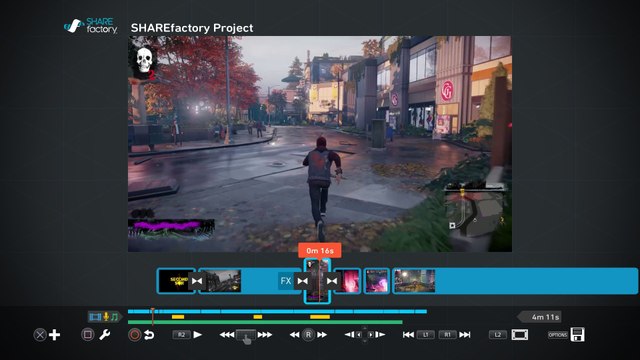The width and height of the screenshot is (640, 360).
Task: Jump to next clip icon
Action: (464, 335)
